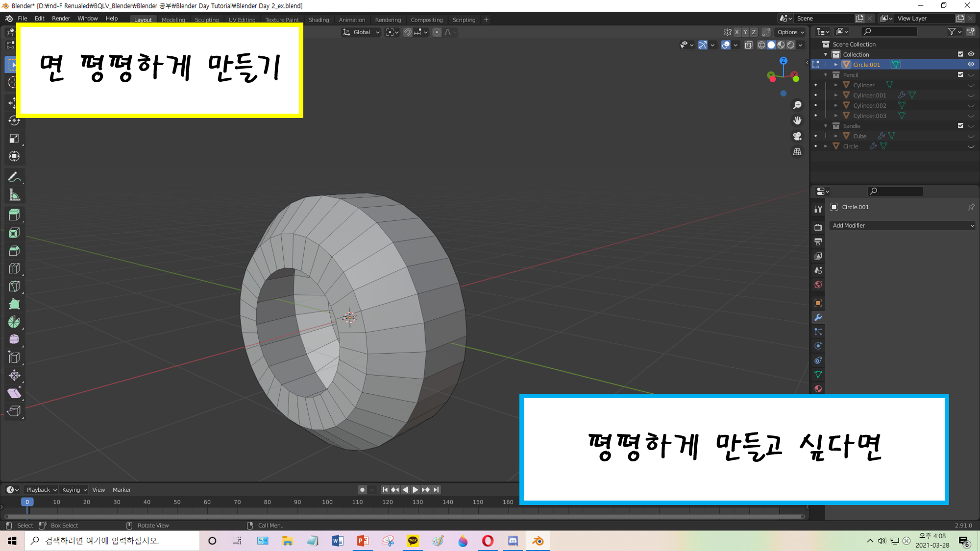Toggle perspective/orthographic grid icon

pos(797,152)
